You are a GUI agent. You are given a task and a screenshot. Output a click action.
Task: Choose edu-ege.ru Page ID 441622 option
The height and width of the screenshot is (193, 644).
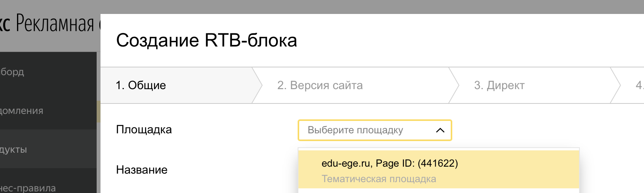[390, 164]
